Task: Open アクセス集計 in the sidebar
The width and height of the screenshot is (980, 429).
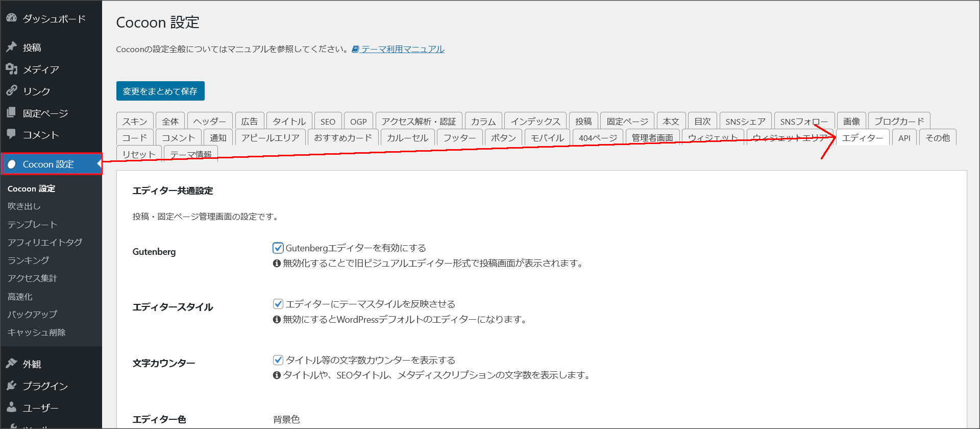Action: (32, 278)
